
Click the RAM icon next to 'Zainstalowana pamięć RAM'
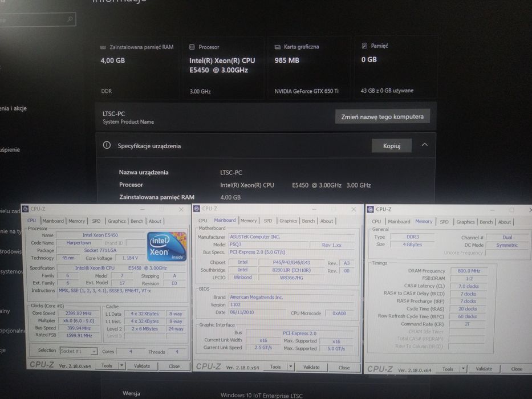pos(103,47)
